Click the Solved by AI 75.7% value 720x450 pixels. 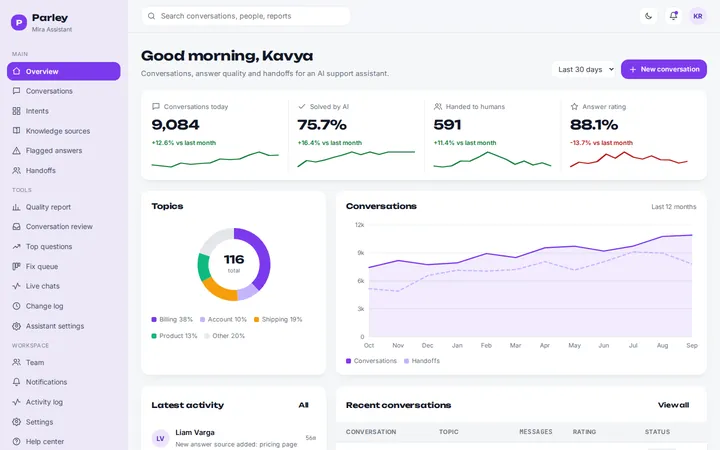[x=322, y=125]
